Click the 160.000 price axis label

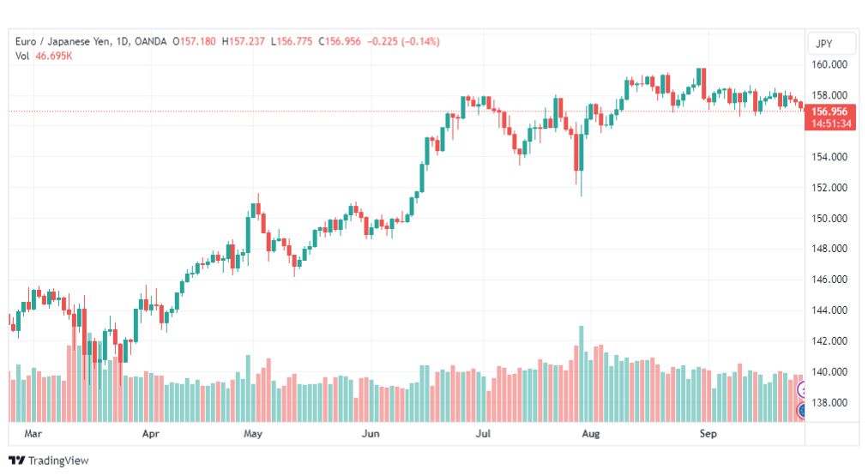(x=829, y=65)
